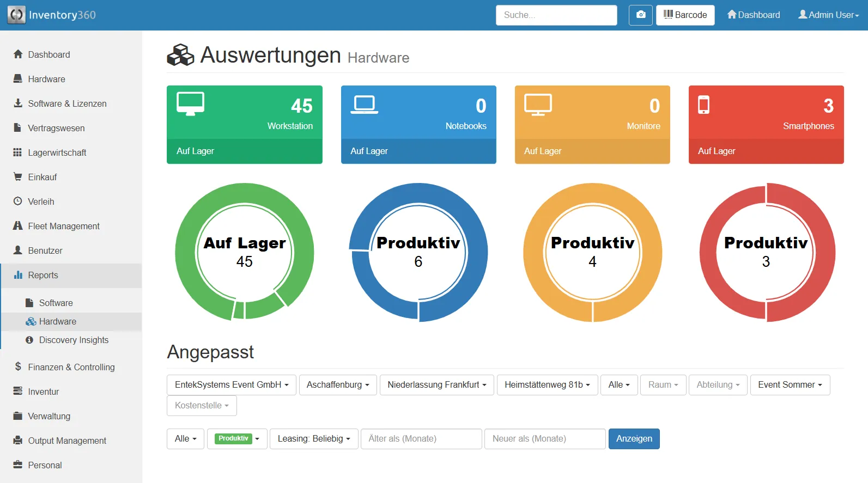Open the Barcode scanner button

(x=685, y=15)
